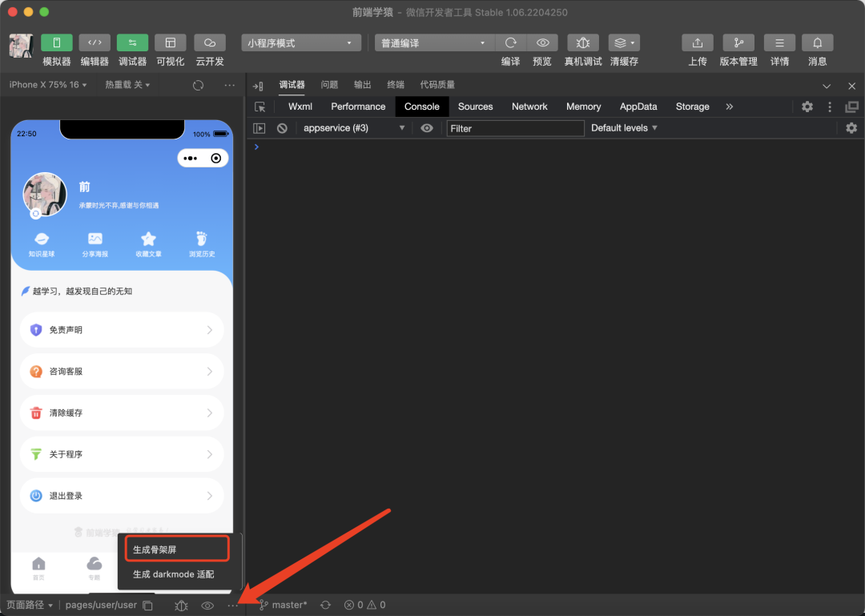The width and height of the screenshot is (865, 616).
Task: Select 生成骨架屏 menu item
Action: coord(178,550)
